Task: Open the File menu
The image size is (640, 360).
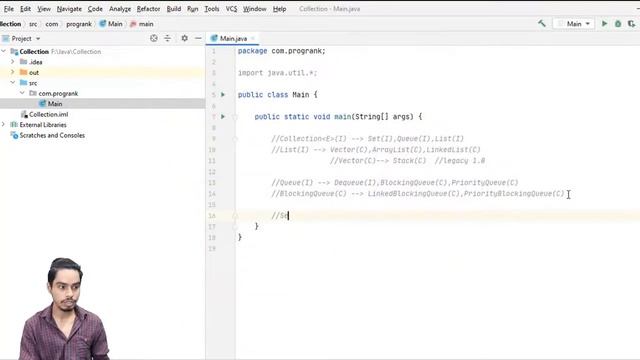Action: [9, 9]
